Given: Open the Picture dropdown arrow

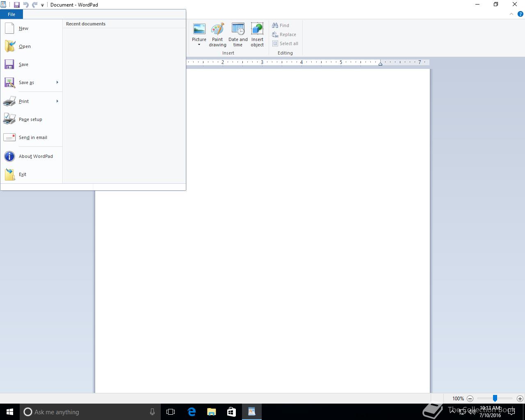Looking at the screenshot, I should (199, 45).
